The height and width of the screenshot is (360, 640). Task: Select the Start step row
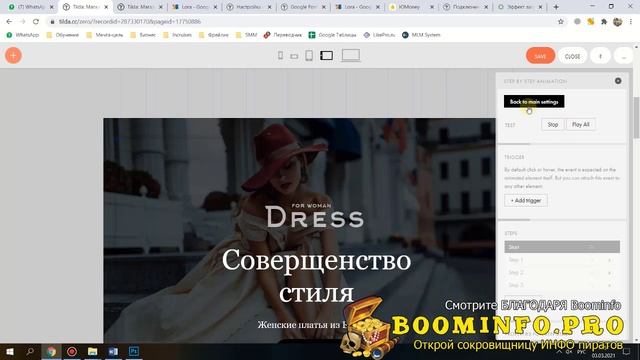click(x=562, y=247)
